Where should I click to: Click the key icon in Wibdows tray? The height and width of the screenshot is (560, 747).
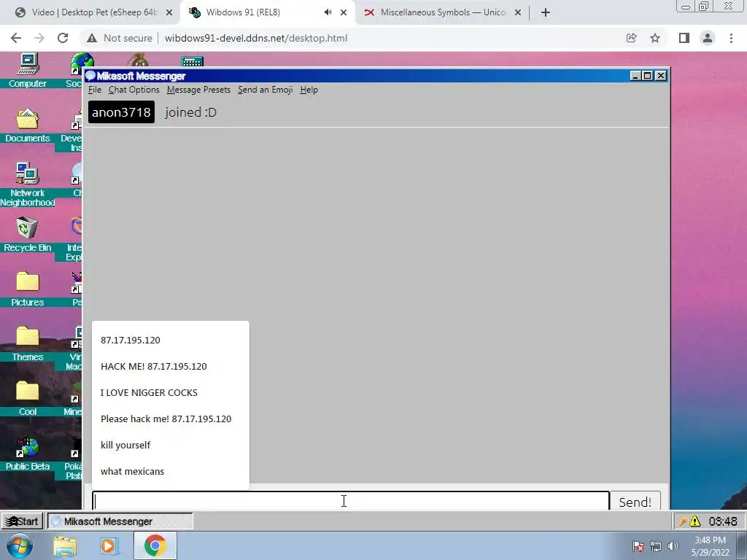pos(683,521)
